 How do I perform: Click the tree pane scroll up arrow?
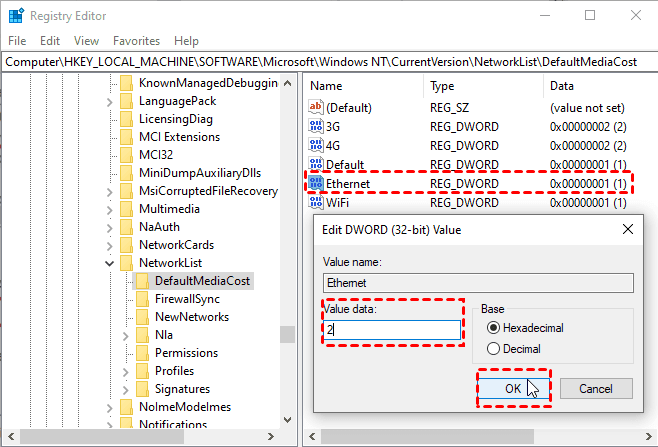[287, 83]
